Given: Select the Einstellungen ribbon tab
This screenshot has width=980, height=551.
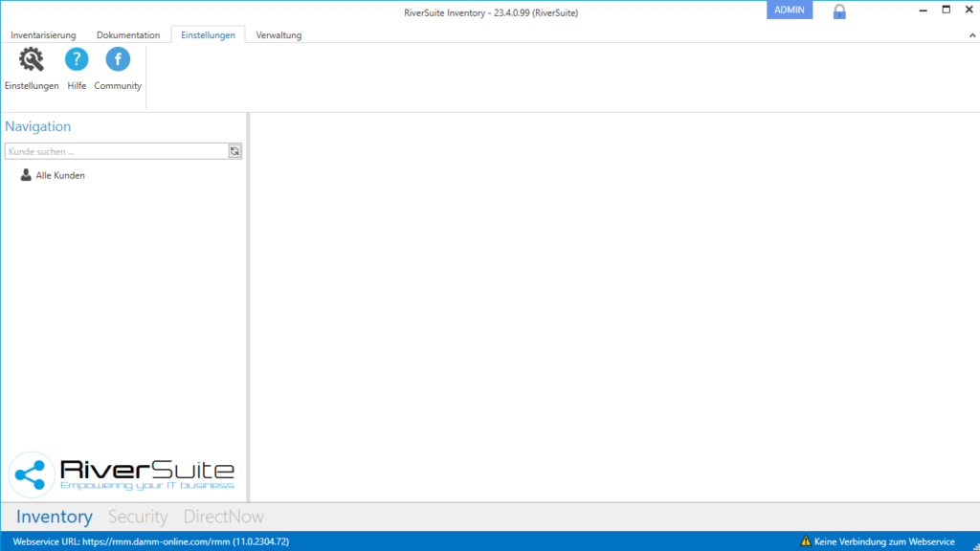Looking at the screenshot, I should click(208, 35).
